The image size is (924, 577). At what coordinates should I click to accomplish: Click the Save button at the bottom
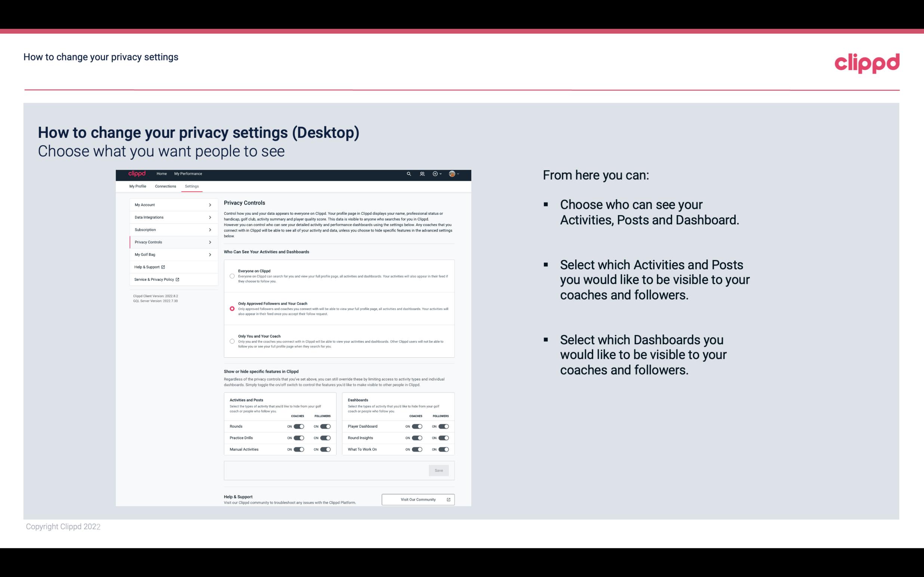pyautogui.click(x=439, y=471)
